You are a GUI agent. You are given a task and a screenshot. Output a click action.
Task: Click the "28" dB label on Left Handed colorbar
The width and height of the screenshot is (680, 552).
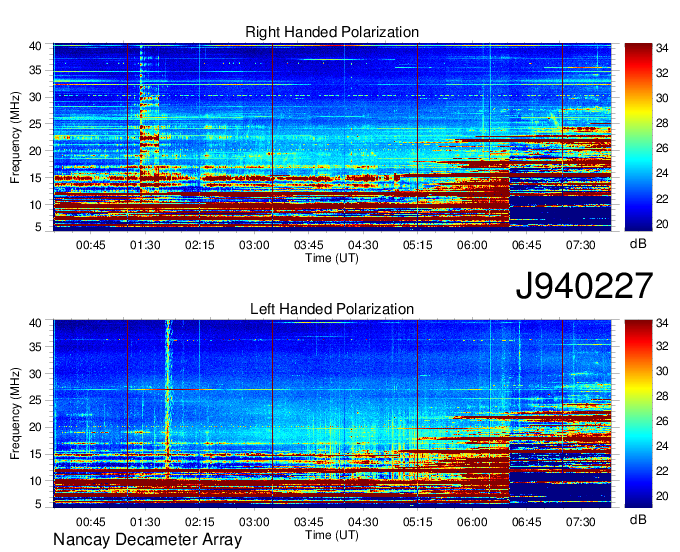[662, 396]
